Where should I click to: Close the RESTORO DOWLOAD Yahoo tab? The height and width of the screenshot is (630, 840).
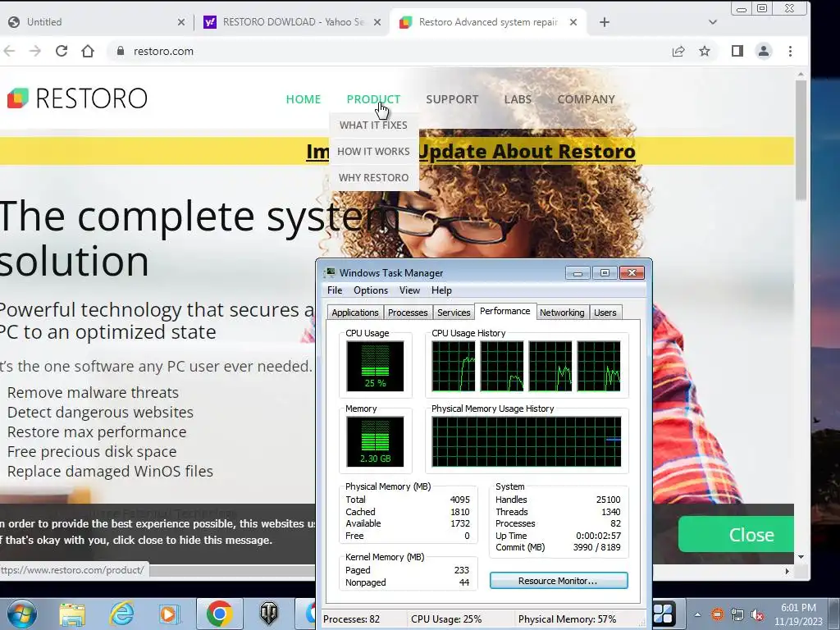coord(377,22)
